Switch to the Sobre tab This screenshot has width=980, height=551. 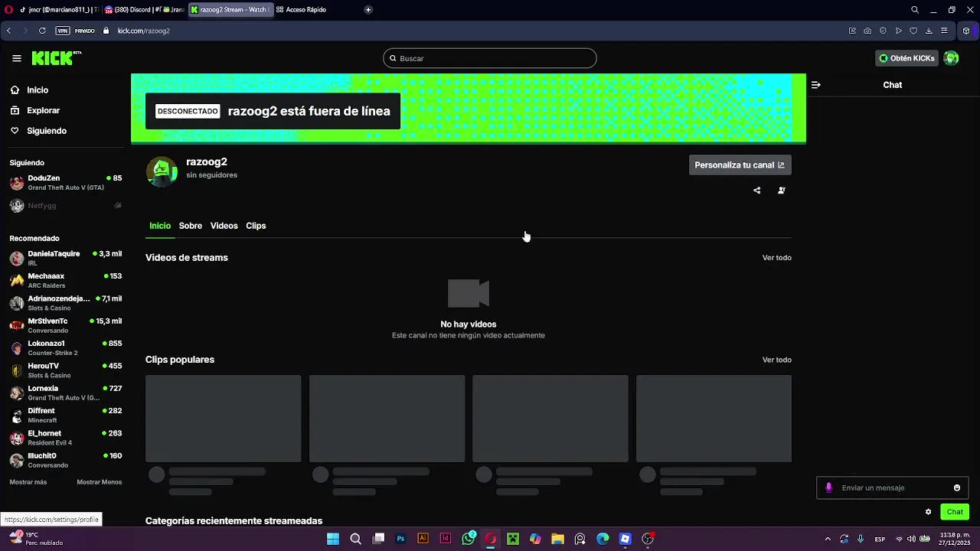[191, 226]
